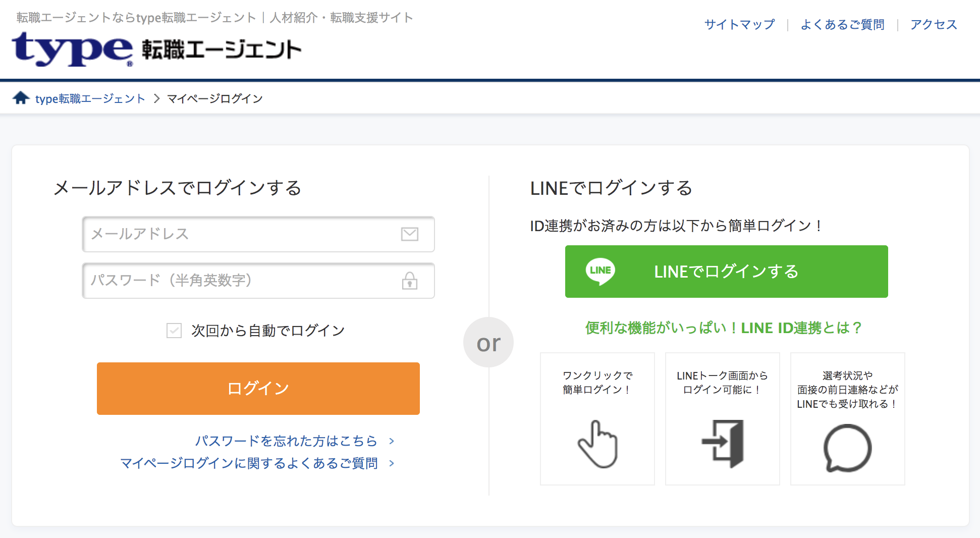Open パスワードを忘れた方はこちら link

point(287,441)
